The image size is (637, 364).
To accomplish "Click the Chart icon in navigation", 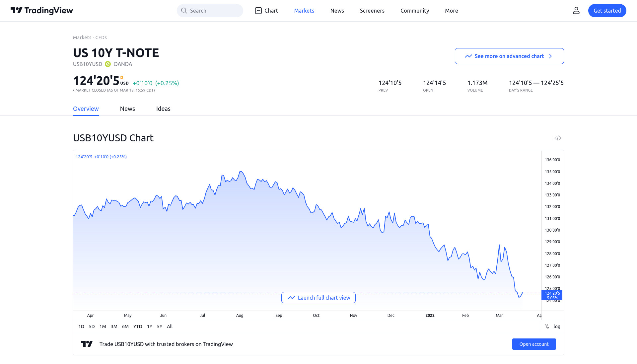I will click(x=258, y=11).
